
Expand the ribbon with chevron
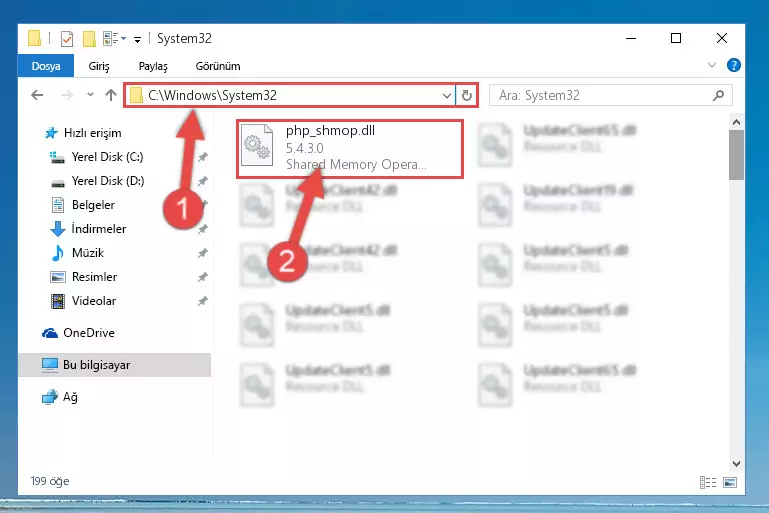click(712, 65)
